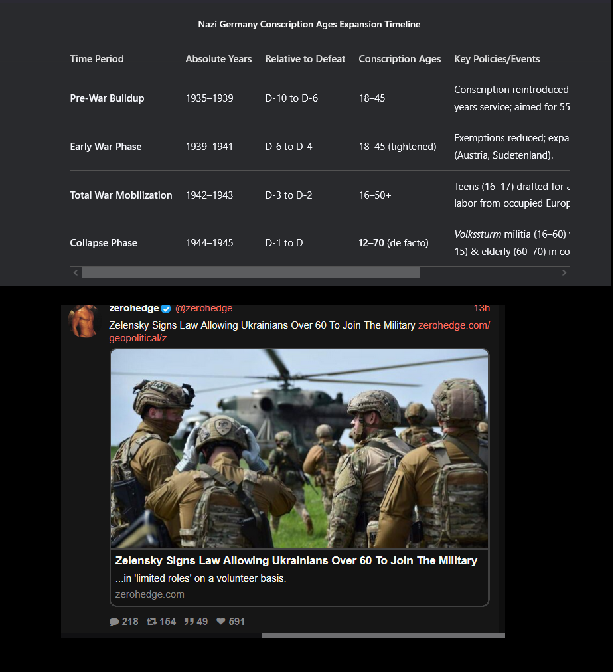616x672 pixels.
Task: Click the zerohedge display name
Action: 134,309
